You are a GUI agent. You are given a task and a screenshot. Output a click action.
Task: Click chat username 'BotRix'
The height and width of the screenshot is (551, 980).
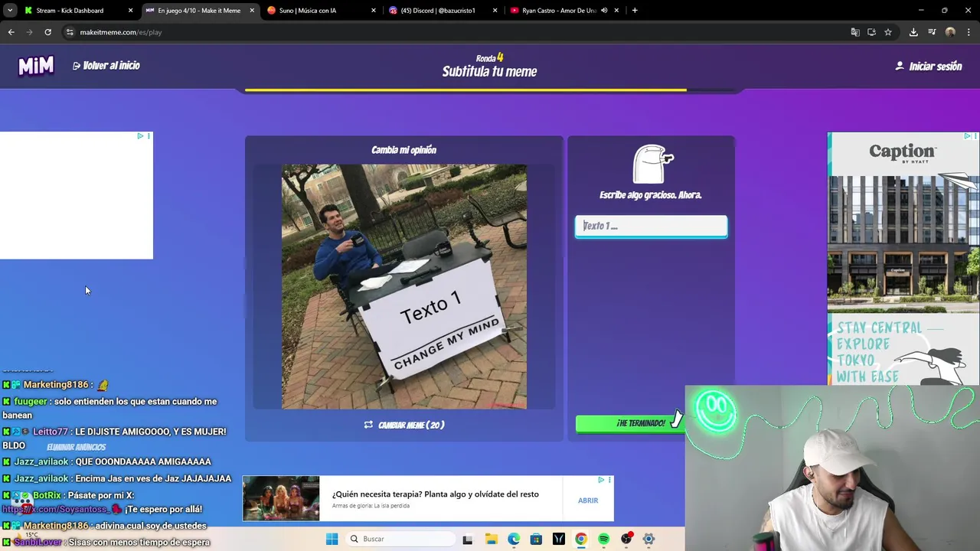[x=47, y=496]
